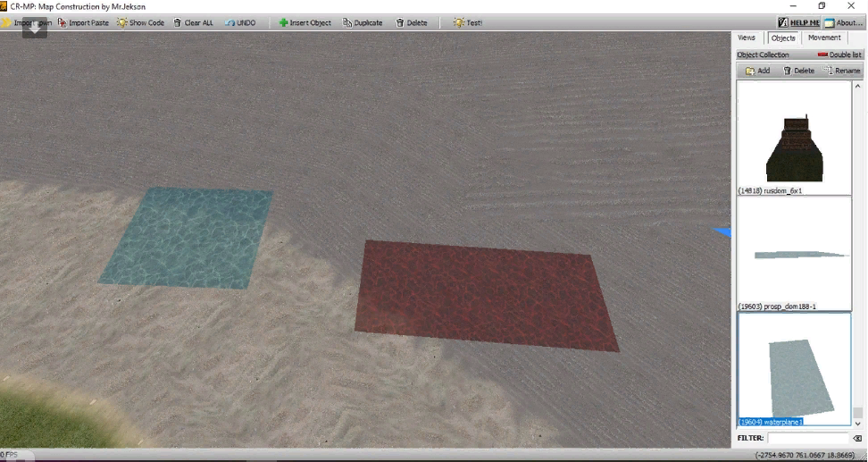The image size is (868, 462).
Task: Open the Movement tab
Action: pyautogui.click(x=824, y=38)
